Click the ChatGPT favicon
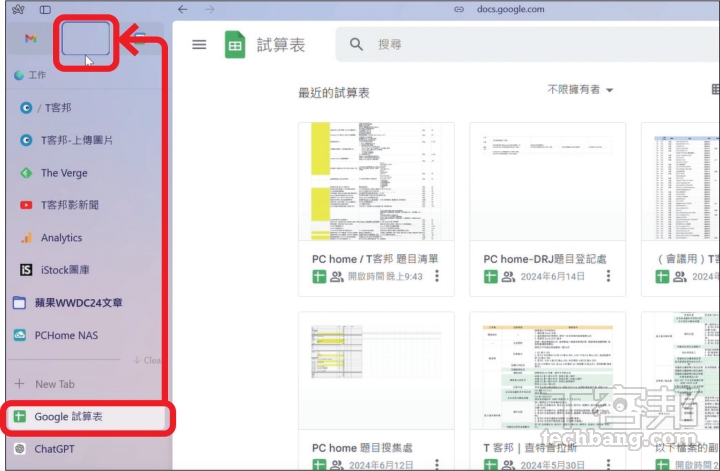This screenshot has width=720, height=471. 20,449
